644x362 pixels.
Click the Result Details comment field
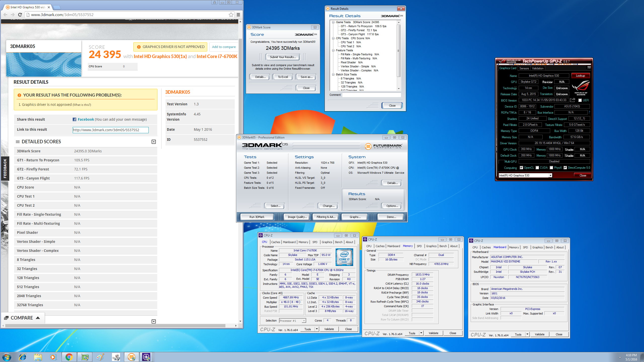(371, 95)
